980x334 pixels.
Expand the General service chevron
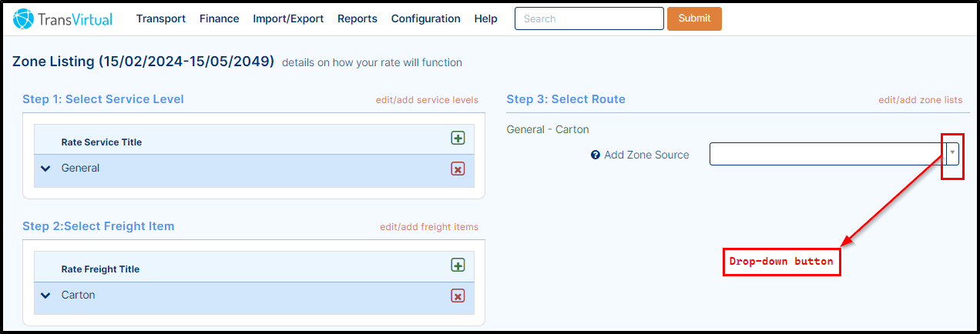coord(45,169)
